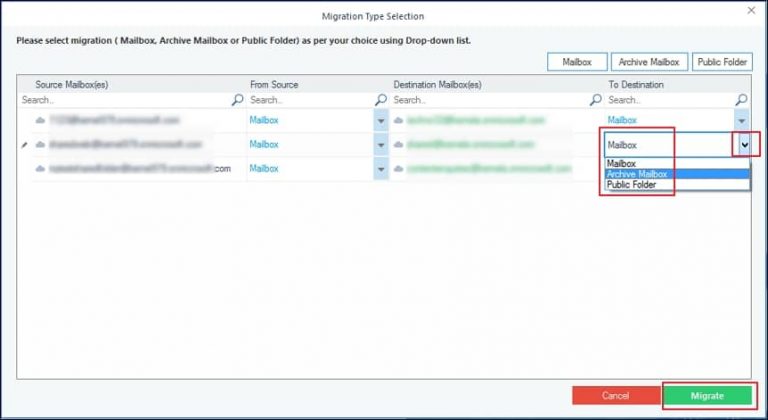
Task: Click the second row To Destination combo box
Action: [677, 145]
